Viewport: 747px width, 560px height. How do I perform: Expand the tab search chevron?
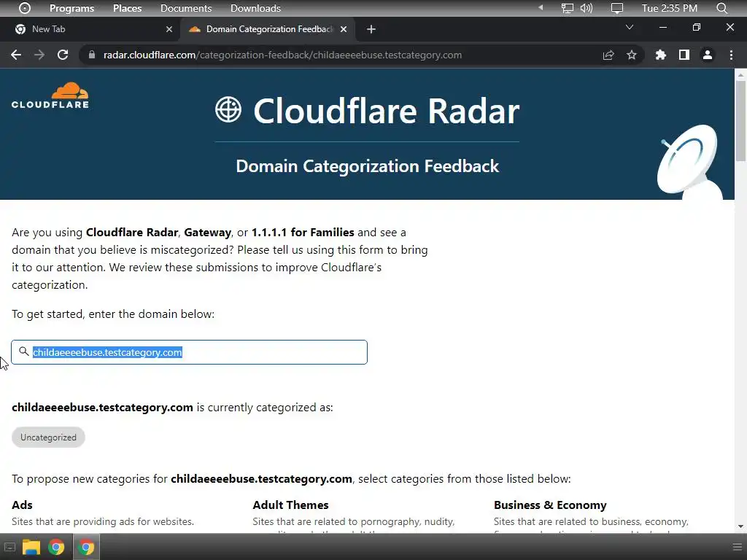click(630, 27)
